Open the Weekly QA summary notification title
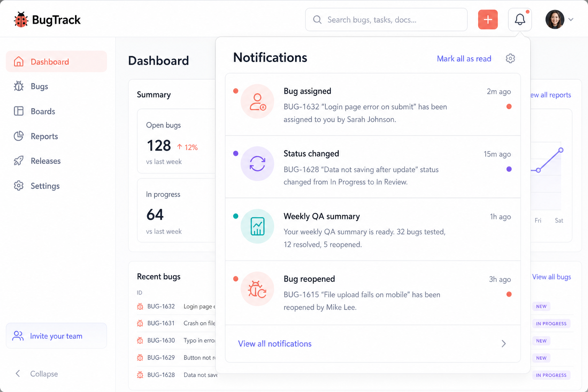This screenshot has width=588, height=392. [322, 216]
